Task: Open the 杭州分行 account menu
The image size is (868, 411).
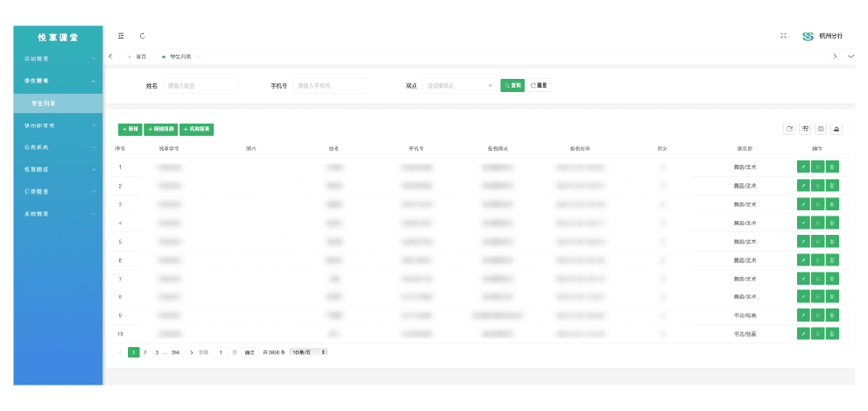Action: point(822,36)
